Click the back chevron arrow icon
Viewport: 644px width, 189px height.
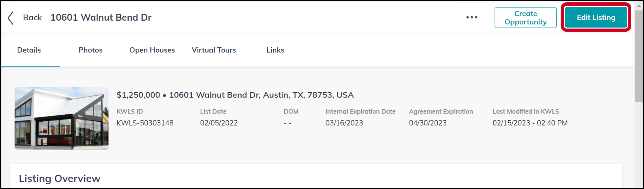click(11, 18)
